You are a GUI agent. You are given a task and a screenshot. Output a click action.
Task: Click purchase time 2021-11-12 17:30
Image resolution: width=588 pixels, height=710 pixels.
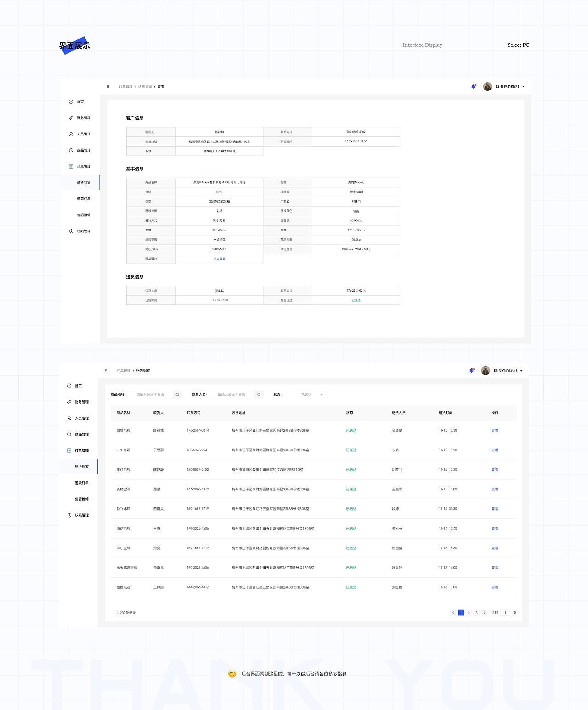click(356, 141)
